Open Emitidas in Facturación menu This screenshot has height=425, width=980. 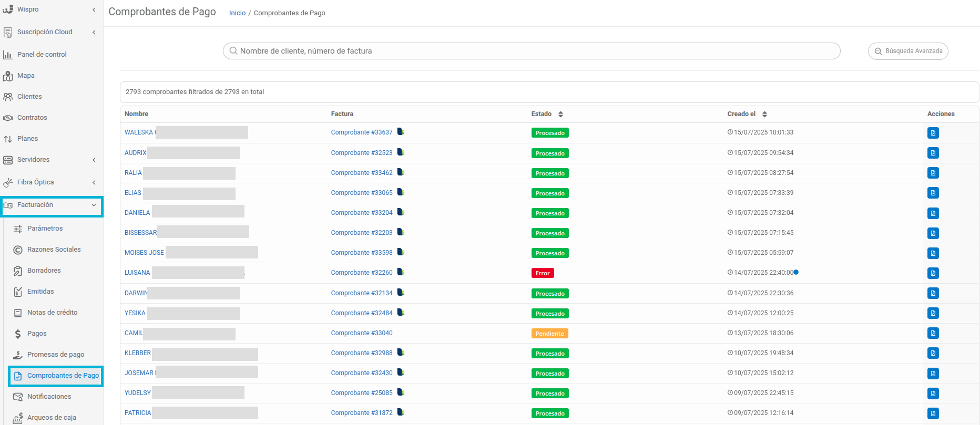point(40,292)
